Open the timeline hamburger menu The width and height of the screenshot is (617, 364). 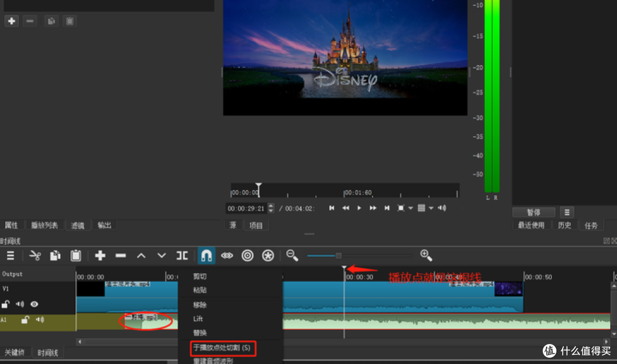point(10,256)
